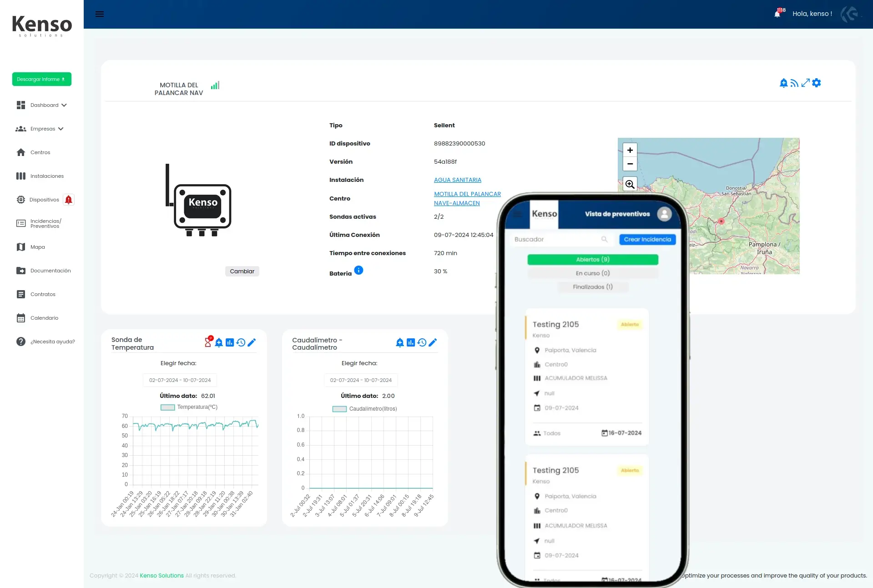
Task: Click the Cambiar button
Action: coord(242,271)
